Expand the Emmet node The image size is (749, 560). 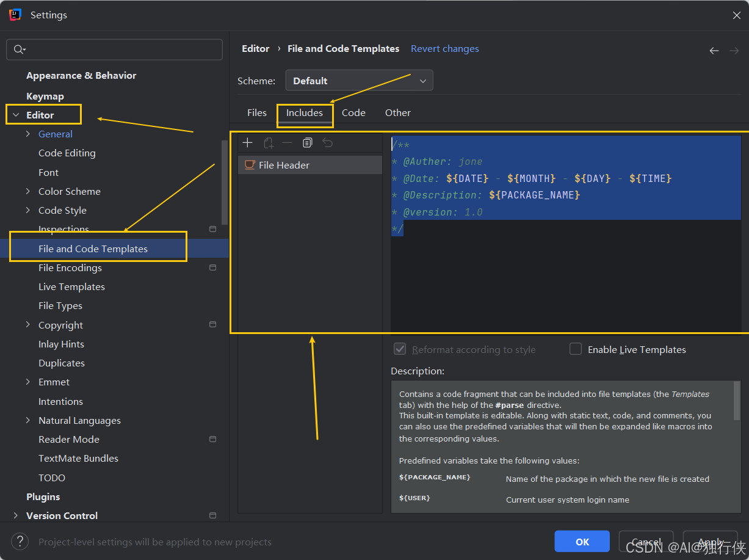(x=27, y=382)
